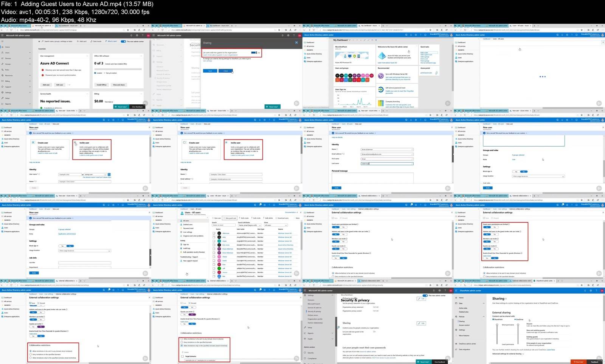
Task: Follow the Learn how link in SharePoint Sharing
Action: coord(551,350)
